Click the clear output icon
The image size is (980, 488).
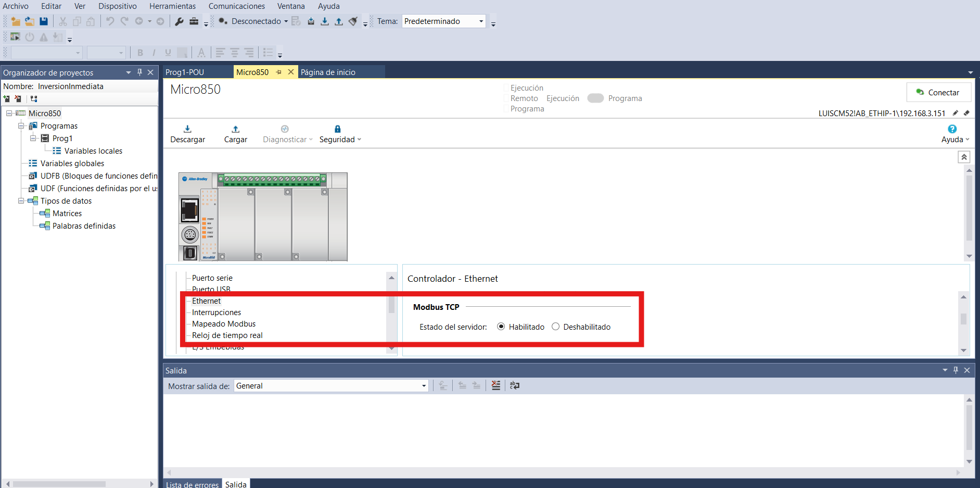coord(496,385)
